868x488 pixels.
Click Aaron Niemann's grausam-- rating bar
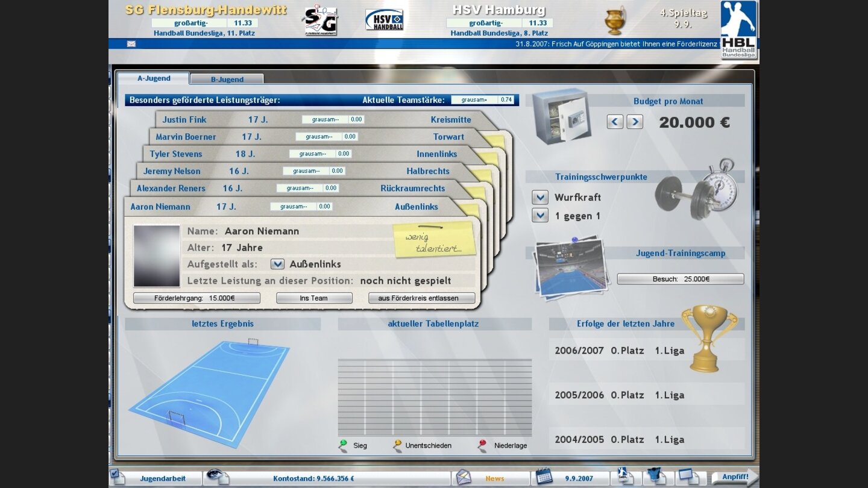[301, 207]
